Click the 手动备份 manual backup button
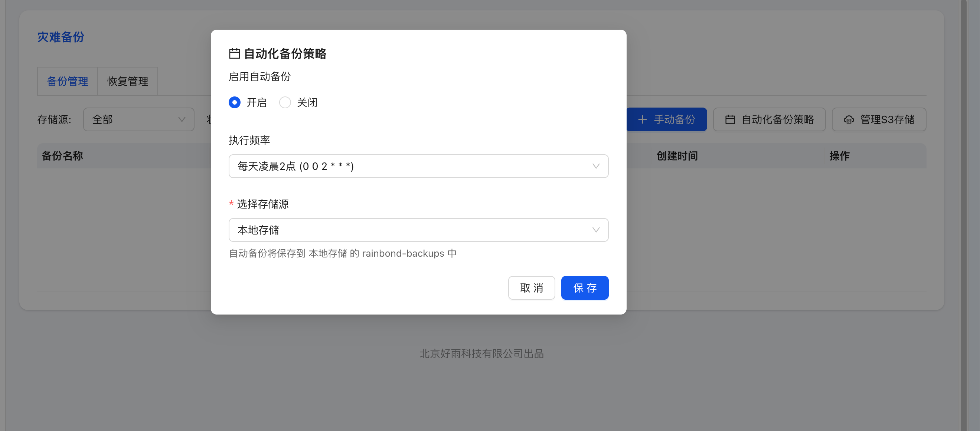This screenshot has height=431, width=980. [667, 119]
